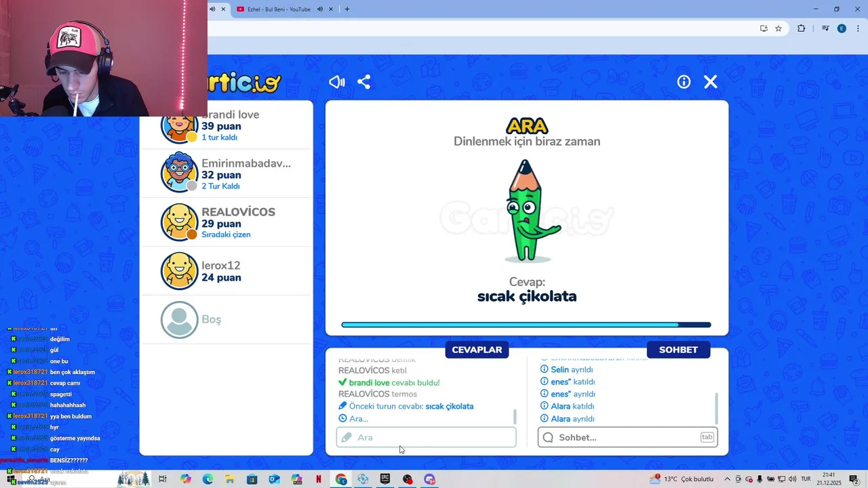The width and height of the screenshot is (868, 488).
Task: Open Netflix from the taskbar
Action: (x=318, y=479)
